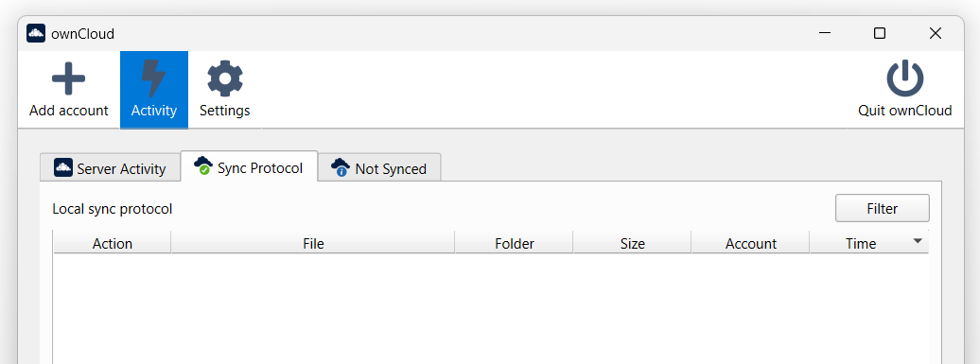Click the Quit ownCloud power icon
This screenshot has height=364, width=980.
click(904, 78)
